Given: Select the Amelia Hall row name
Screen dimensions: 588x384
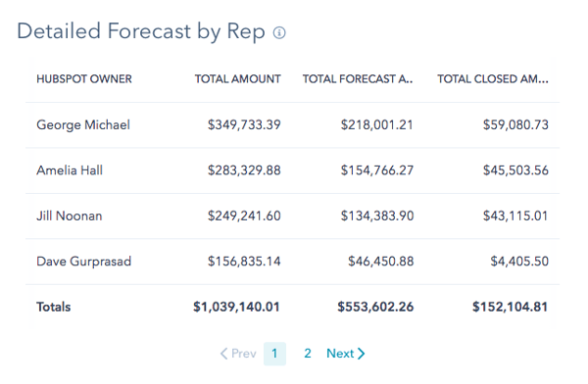Looking at the screenshot, I should click(70, 170).
